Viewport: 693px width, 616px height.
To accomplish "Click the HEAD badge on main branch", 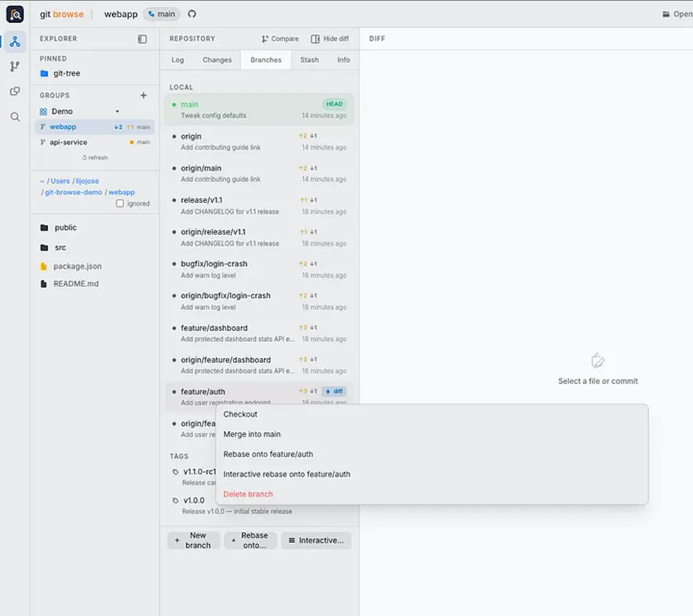I will click(334, 104).
